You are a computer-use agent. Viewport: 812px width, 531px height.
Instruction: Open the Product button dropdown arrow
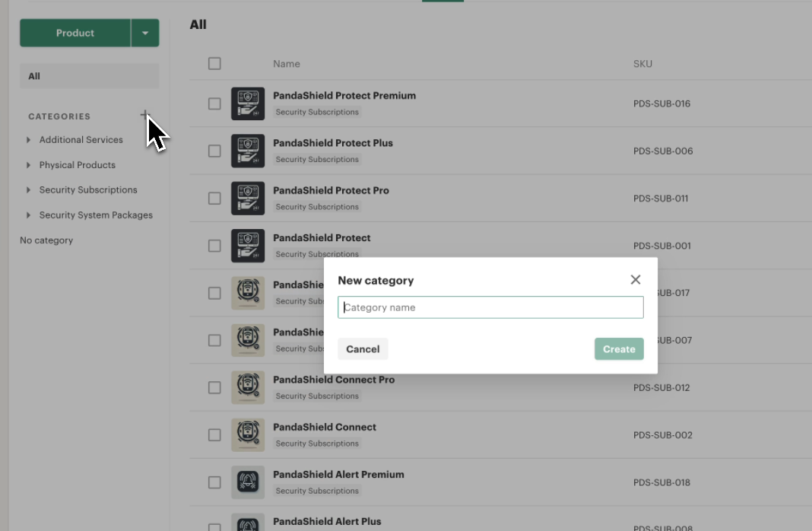click(145, 33)
